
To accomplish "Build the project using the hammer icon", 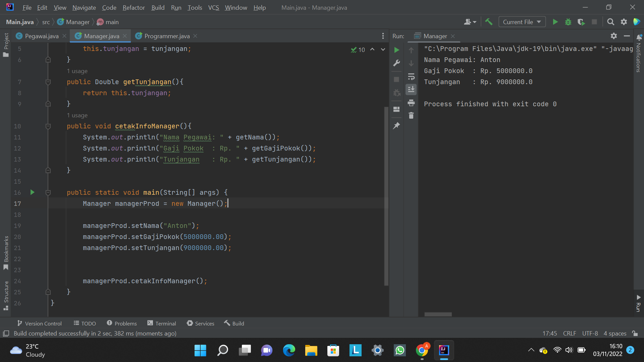I will [x=489, y=21].
